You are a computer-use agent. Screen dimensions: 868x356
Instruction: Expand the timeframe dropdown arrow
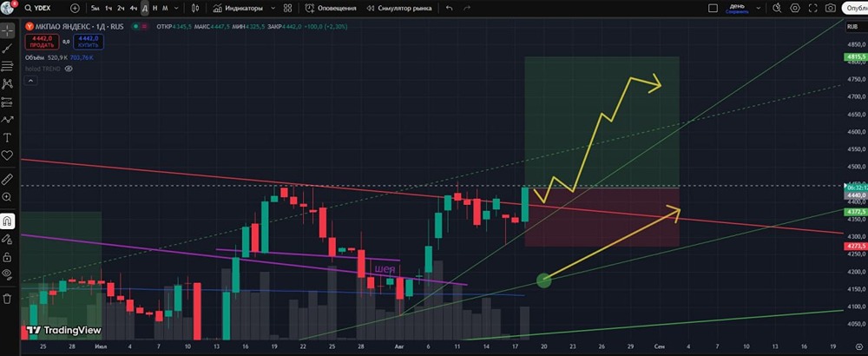click(176, 9)
